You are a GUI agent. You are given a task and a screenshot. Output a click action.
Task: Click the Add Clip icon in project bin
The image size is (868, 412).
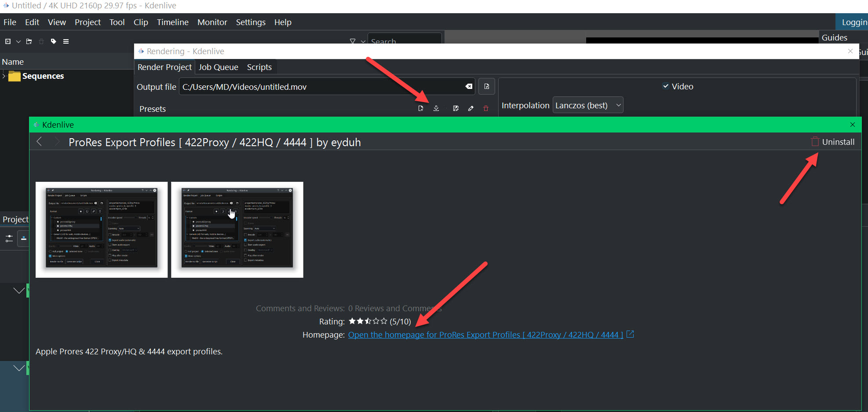point(8,41)
